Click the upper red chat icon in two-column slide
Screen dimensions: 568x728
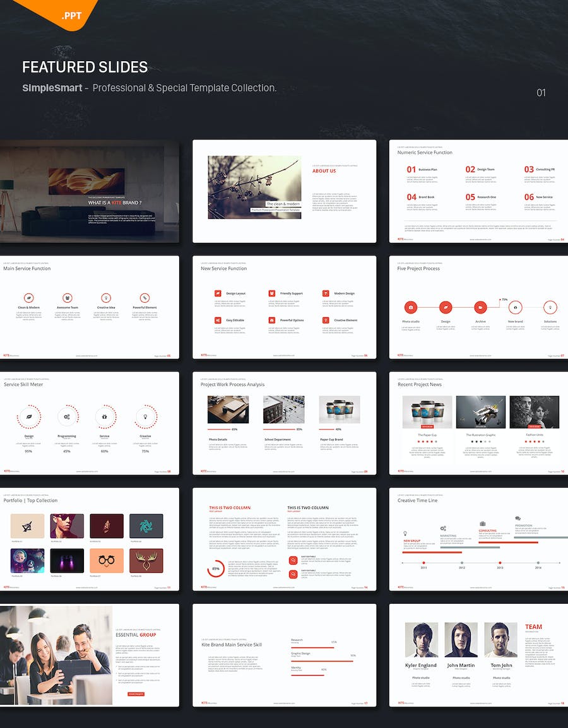click(293, 560)
